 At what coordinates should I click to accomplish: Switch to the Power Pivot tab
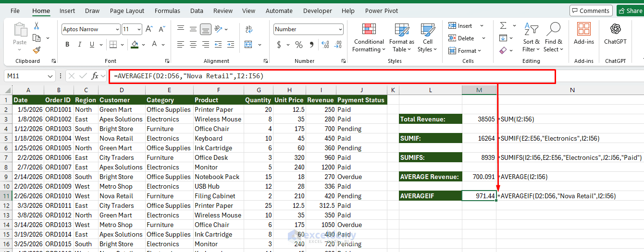[x=382, y=11]
